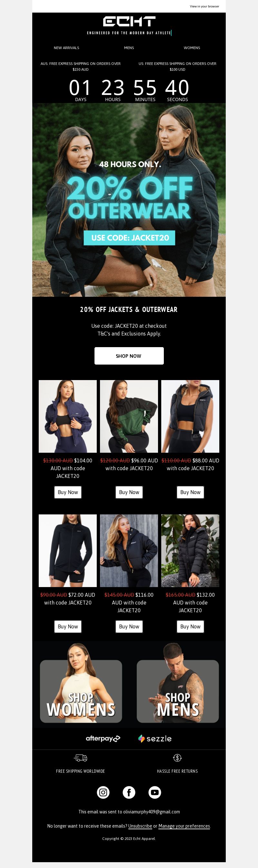Click the Shop Now button
This screenshot has width=258, height=868.
click(x=129, y=356)
